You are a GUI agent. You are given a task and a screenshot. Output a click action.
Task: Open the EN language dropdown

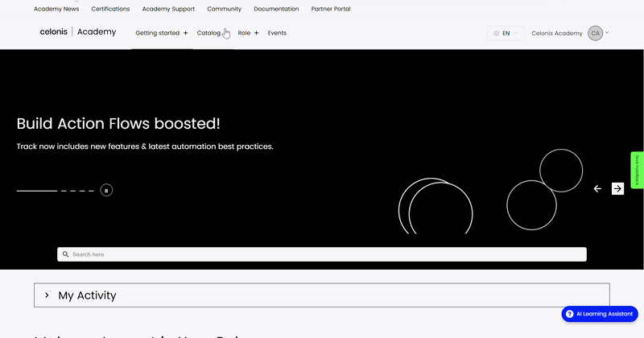click(506, 33)
